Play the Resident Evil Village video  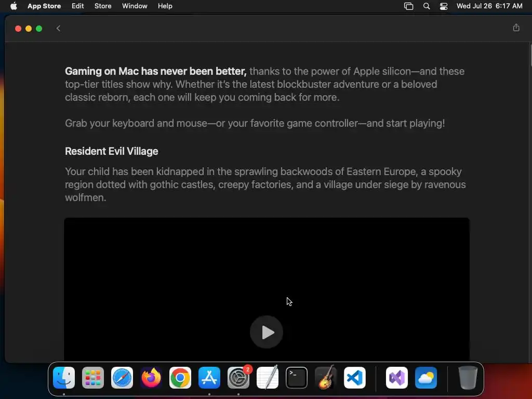267,332
